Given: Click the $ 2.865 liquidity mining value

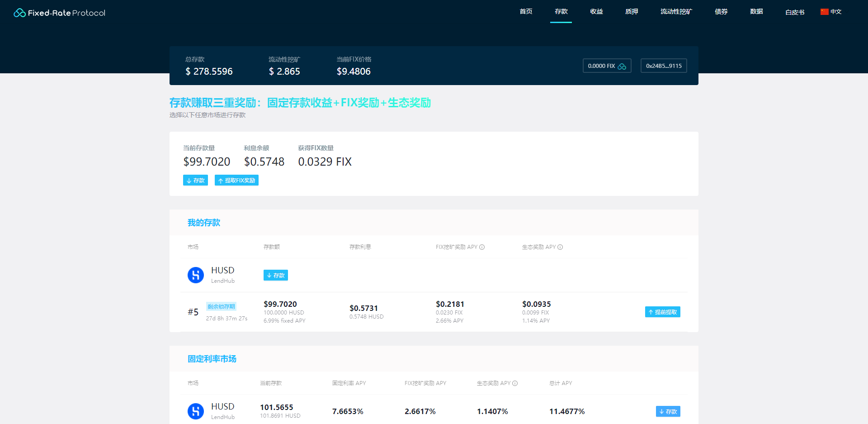Looking at the screenshot, I should [284, 71].
